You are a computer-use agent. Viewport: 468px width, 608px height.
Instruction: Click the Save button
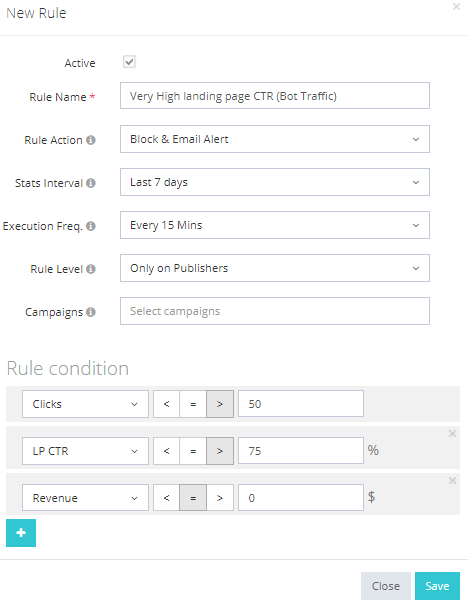tap(437, 586)
